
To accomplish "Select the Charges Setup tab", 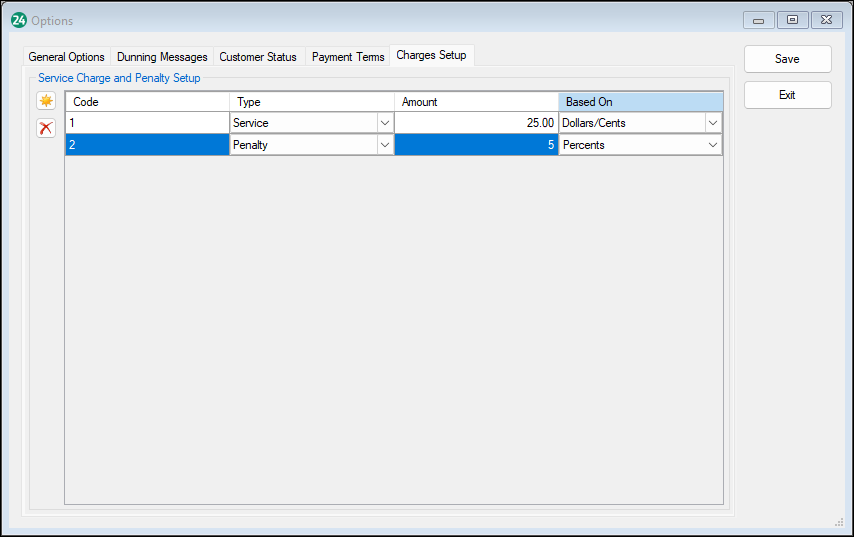I will (x=431, y=55).
